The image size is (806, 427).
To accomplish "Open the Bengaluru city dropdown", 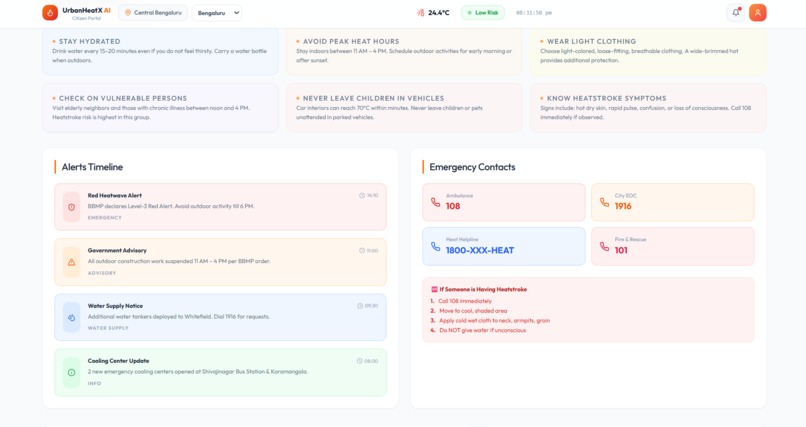I will [217, 13].
